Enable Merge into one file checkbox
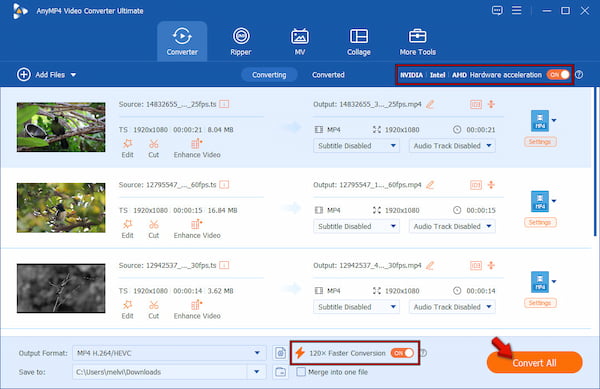Viewport: 600px width, 389px height. coord(301,372)
